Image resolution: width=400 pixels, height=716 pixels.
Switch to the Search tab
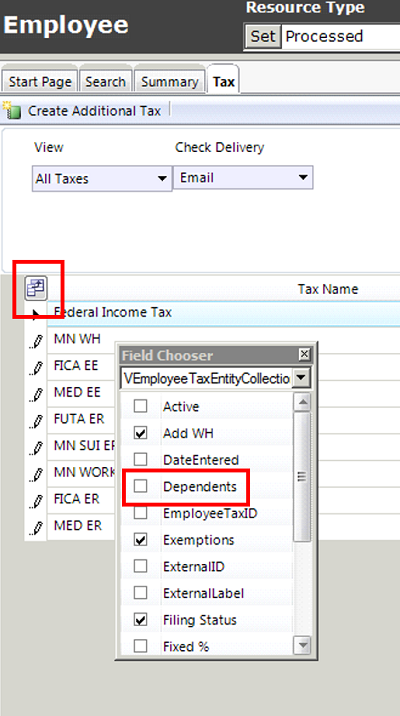105,82
